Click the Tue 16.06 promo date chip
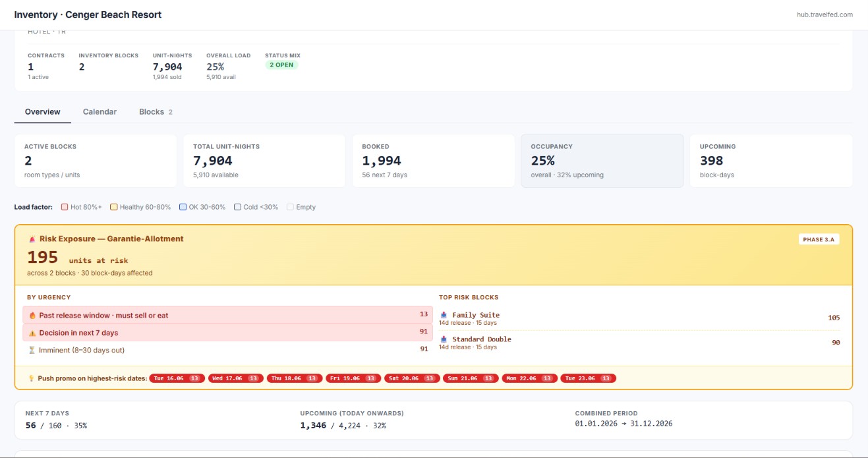 (x=177, y=378)
